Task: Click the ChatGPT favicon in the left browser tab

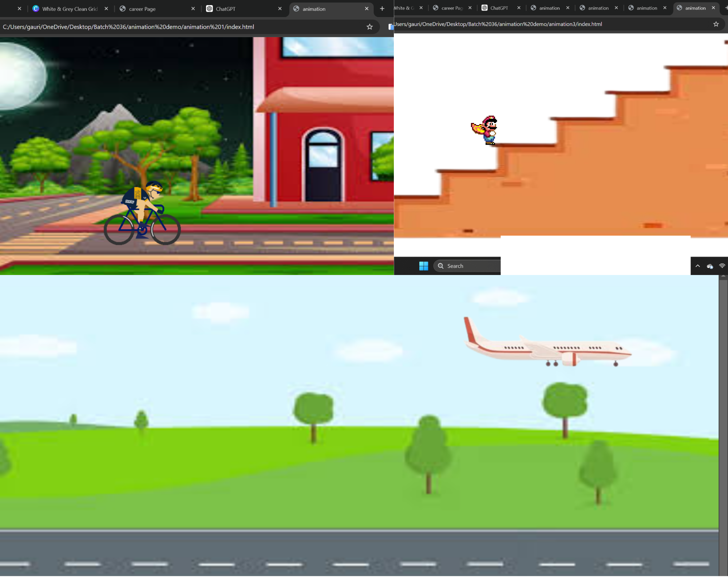Action: point(210,9)
